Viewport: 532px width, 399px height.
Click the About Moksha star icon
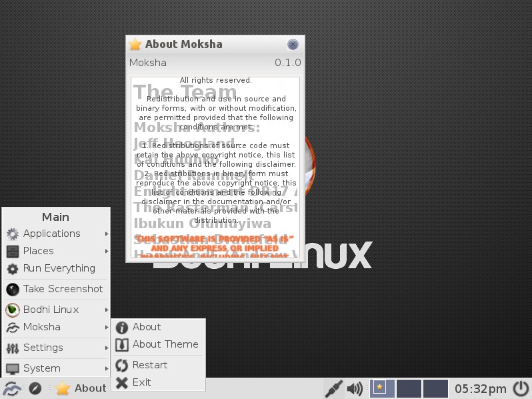(135, 44)
